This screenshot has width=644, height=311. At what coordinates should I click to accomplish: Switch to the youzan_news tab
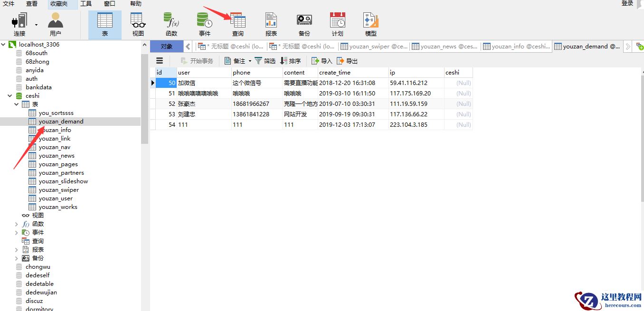coord(445,46)
